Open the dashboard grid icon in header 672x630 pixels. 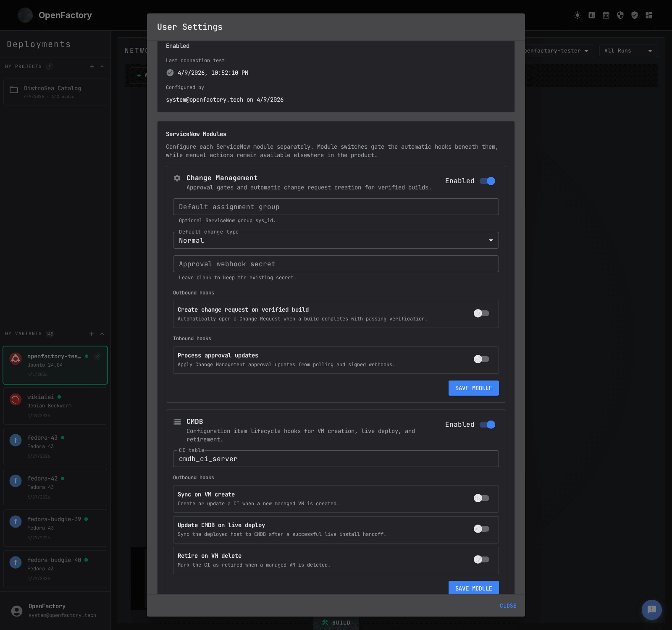(649, 15)
